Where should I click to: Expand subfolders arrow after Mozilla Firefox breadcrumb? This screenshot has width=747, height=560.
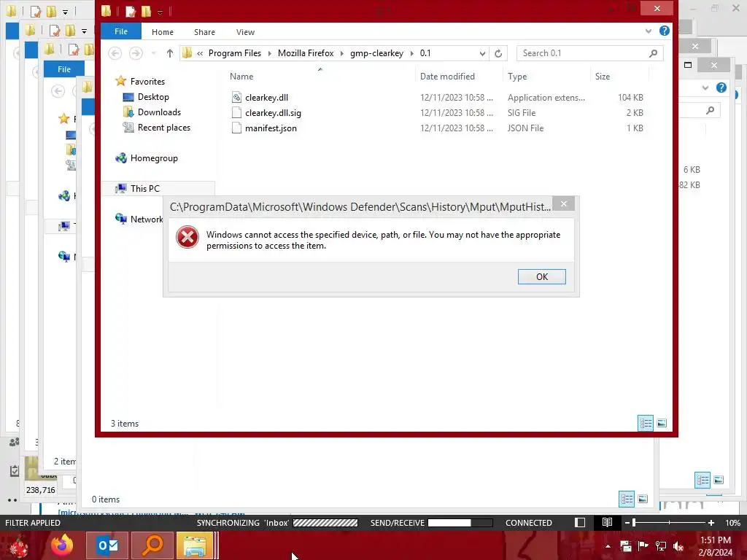[341, 53]
